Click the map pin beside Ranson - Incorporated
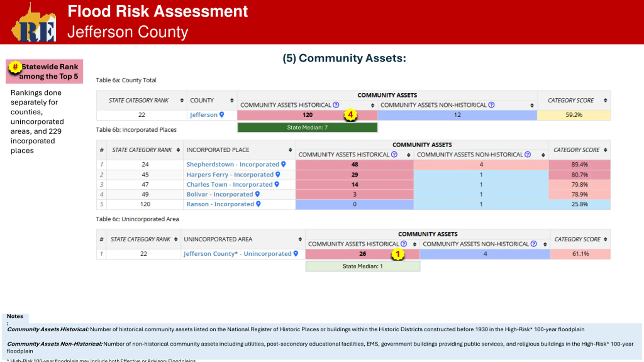The width and height of the screenshot is (644, 362). [x=258, y=204]
